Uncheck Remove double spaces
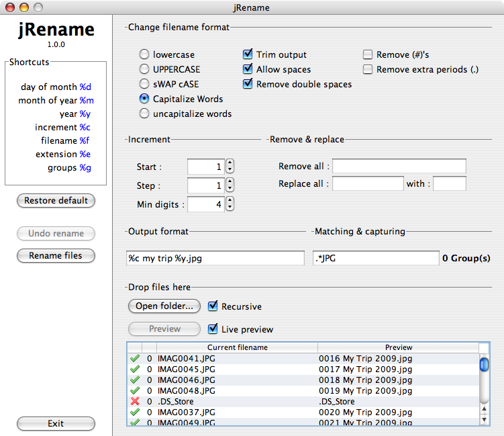The height and width of the screenshot is (436, 504). point(248,84)
